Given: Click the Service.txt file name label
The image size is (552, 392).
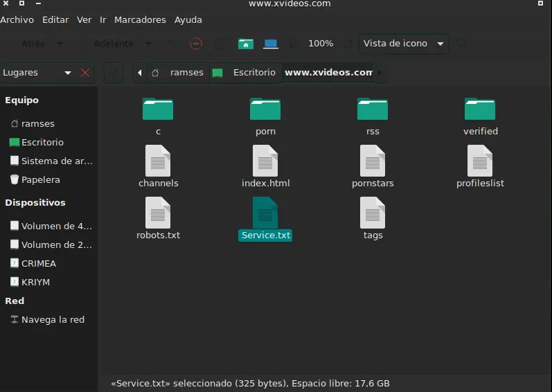Looking at the screenshot, I should coord(266,235).
